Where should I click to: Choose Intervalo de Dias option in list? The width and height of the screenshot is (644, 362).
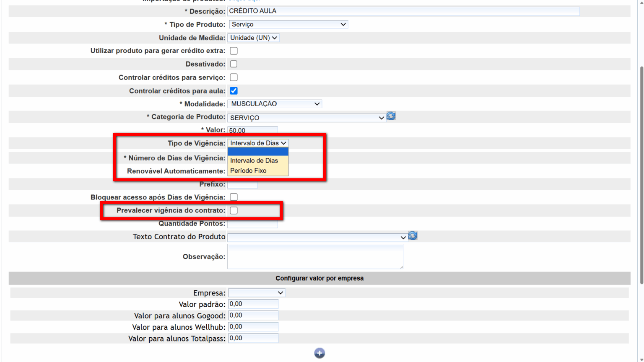coord(254,160)
